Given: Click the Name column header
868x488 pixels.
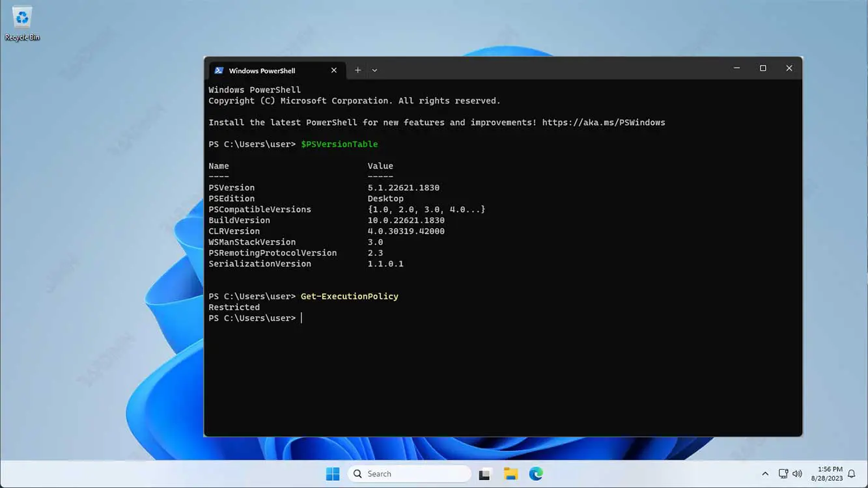Looking at the screenshot, I should [x=219, y=166].
